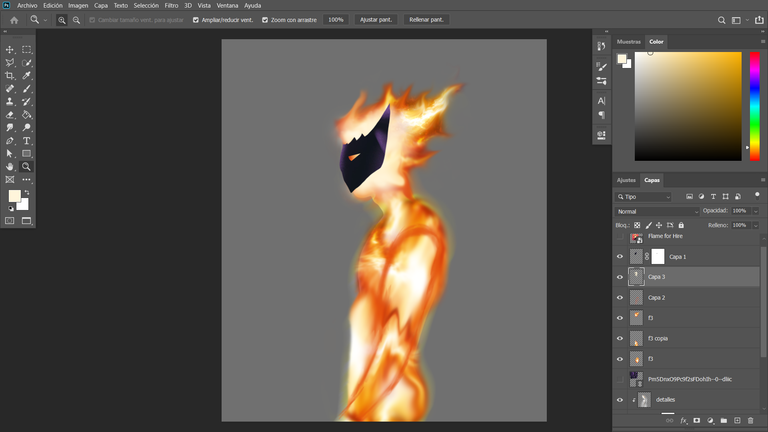
Task: Swap foreground and background colors
Action: pos(27,192)
